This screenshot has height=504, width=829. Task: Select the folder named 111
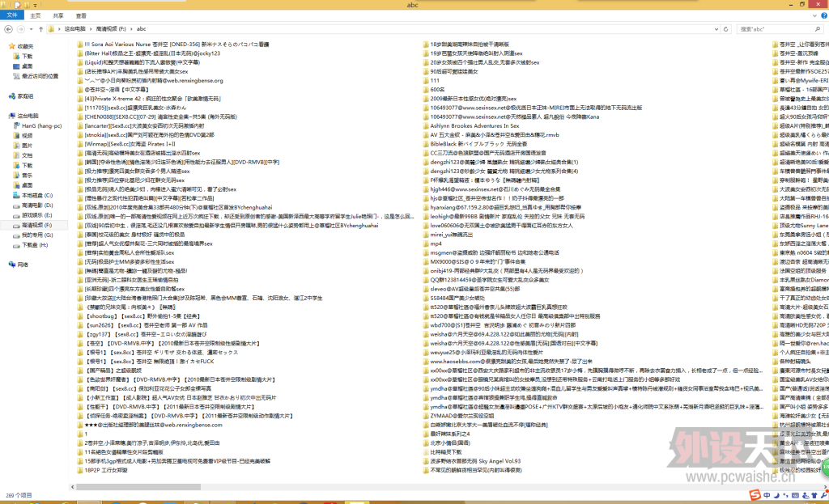click(x=432, y=81)
